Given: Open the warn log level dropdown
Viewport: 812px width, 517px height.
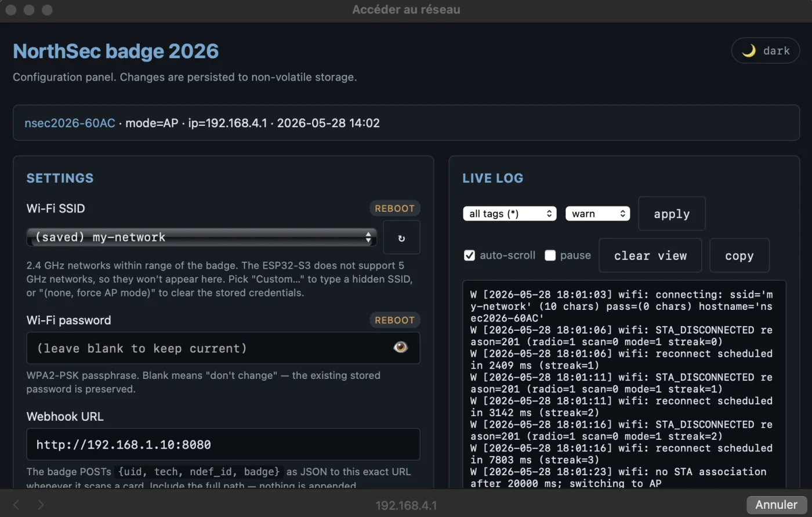Looking at the screenshot, I should (x=597, y=214).
